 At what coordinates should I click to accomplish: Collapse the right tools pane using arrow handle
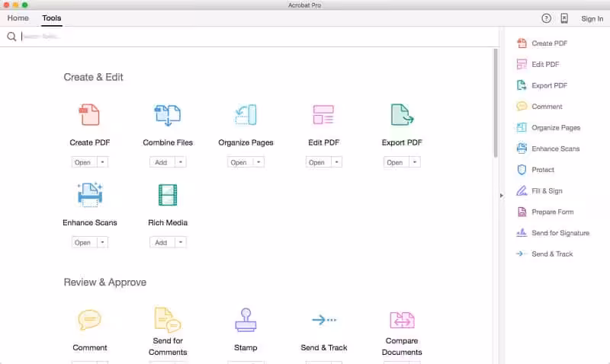coord(502,196)
